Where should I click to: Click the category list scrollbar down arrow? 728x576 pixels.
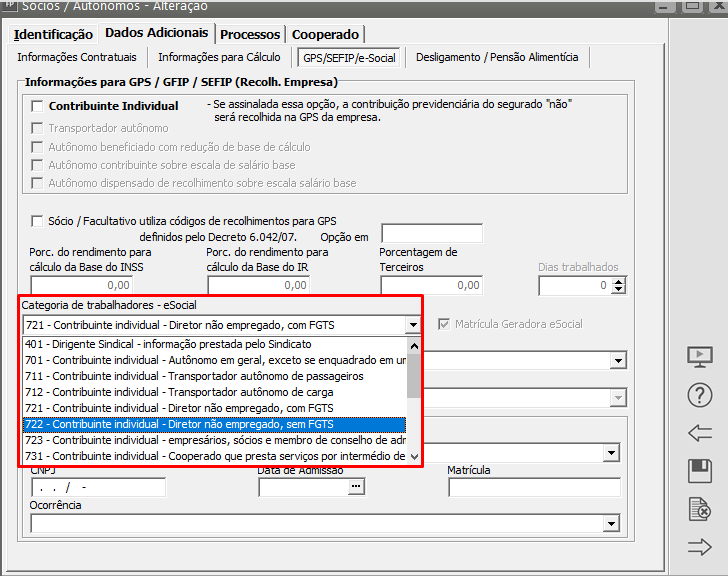pos(413,456)
